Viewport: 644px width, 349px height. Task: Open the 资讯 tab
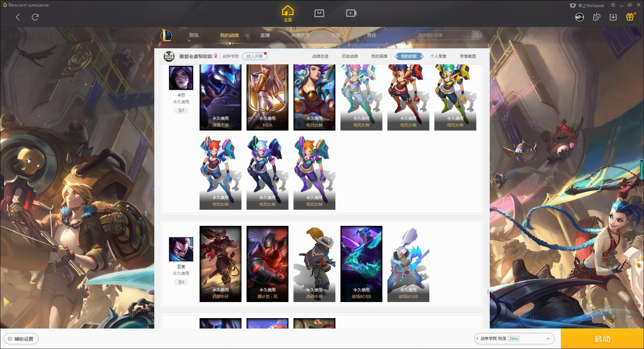tap(194, 35)
